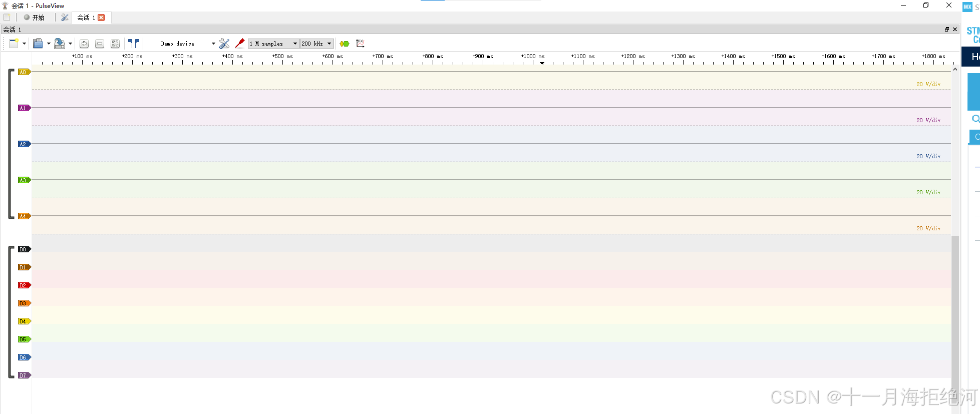This screenshot has height=414, width=980.
Task: Expand the open file dropdown arrow
Action: tap(49, 44)
